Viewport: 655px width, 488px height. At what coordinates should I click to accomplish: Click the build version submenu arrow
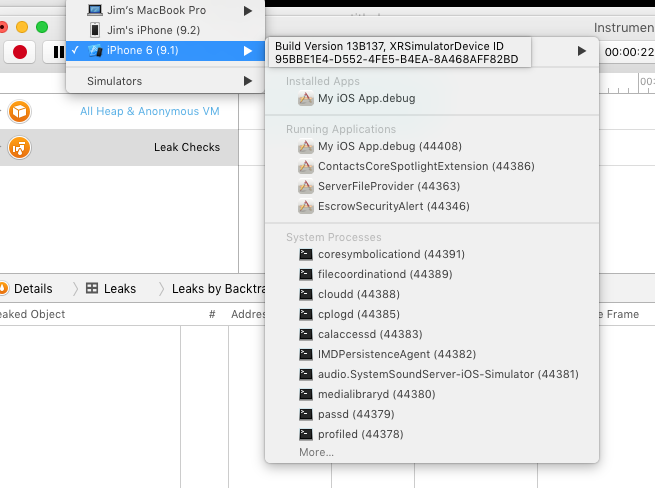[581, 51]
